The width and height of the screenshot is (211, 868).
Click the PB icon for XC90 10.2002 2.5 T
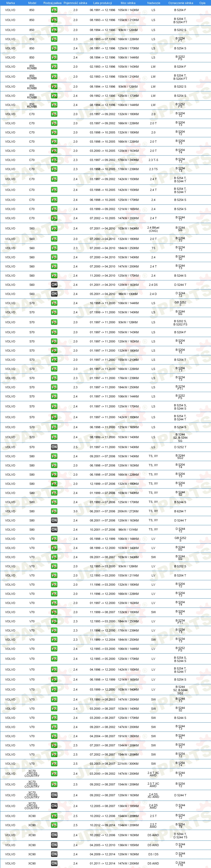(x=54, y=816)
